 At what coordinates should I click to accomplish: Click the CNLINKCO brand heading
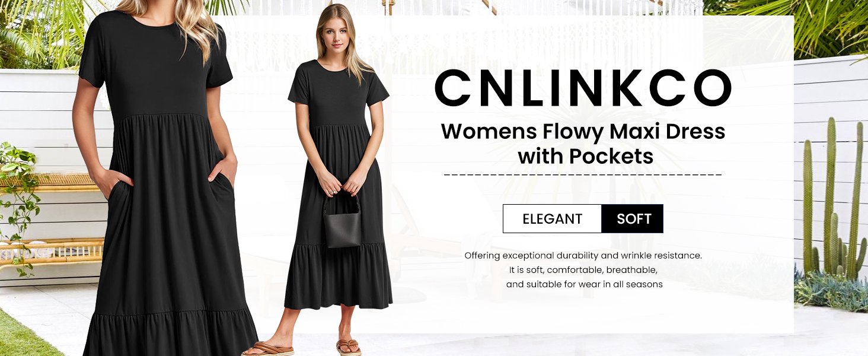(x=583, y=88)
